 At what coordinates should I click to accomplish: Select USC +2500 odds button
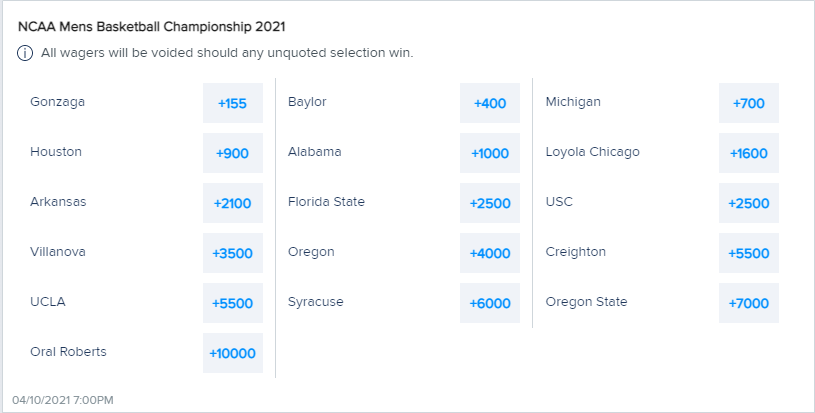pos(748,203)
